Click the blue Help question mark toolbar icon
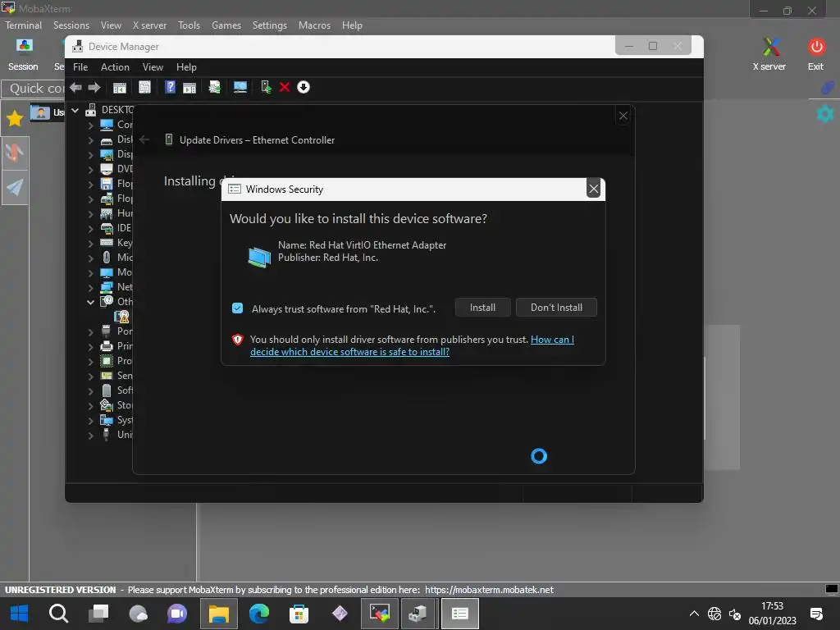This screenshot has width=840, height=630. tap(170, 87)
